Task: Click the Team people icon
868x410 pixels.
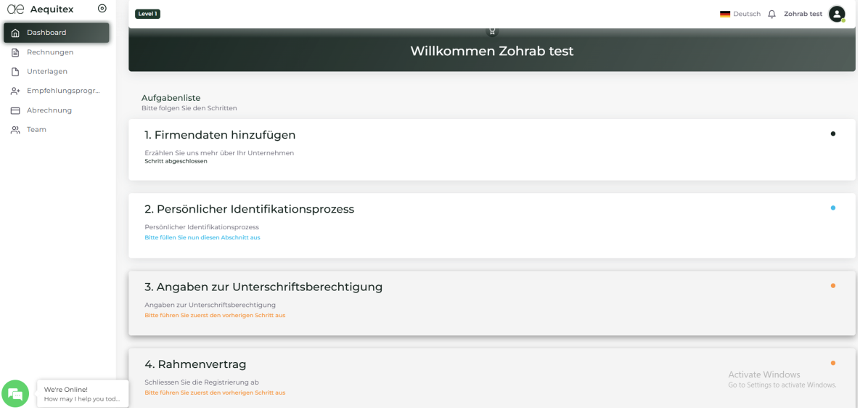Action: click(x=15, y=130)
